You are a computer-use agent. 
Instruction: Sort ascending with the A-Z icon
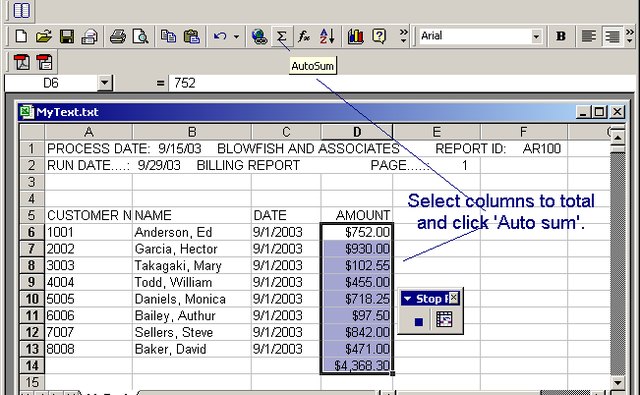[327, 37]
